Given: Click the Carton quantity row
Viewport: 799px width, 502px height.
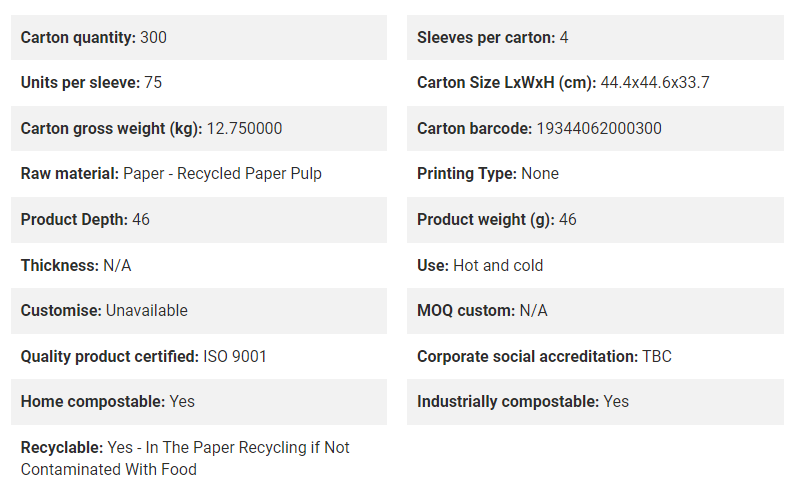Looking at the screenshot, I should point(199,37).
